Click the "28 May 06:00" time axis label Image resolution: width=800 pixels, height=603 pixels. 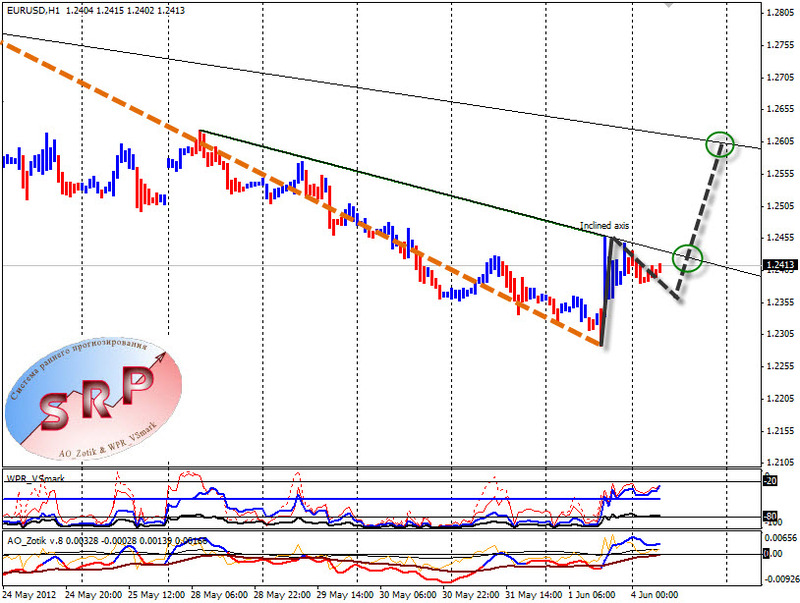[219, 595]
